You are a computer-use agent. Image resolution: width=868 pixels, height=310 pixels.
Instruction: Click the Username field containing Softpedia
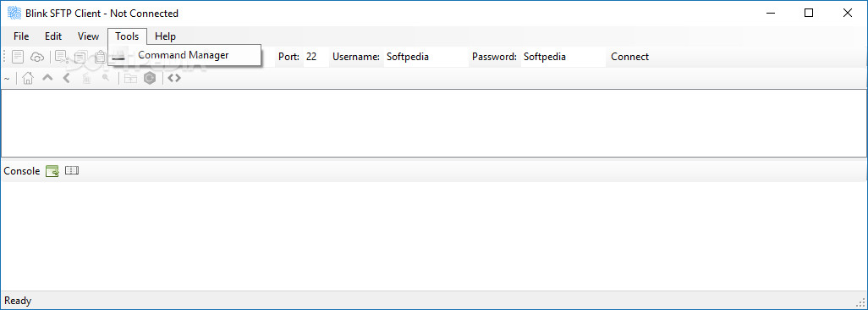coord(426,57)
